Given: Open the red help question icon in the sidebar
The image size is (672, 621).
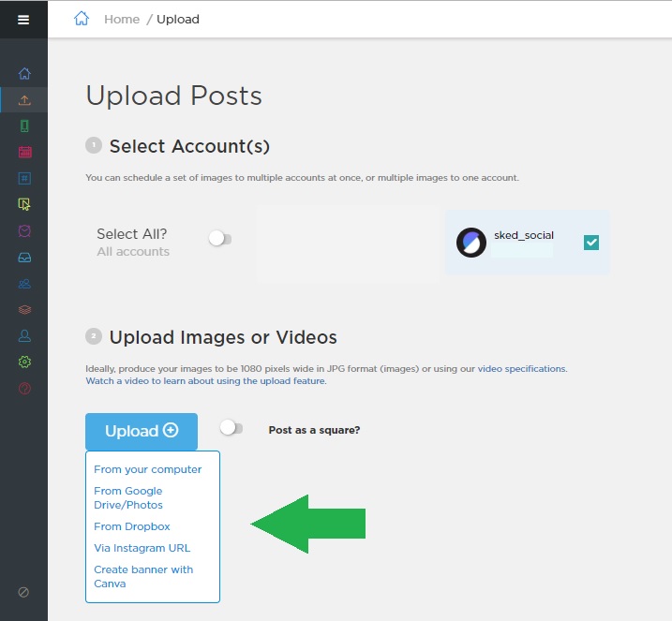Looking at the screenshot, I should (x=24, y=389).
